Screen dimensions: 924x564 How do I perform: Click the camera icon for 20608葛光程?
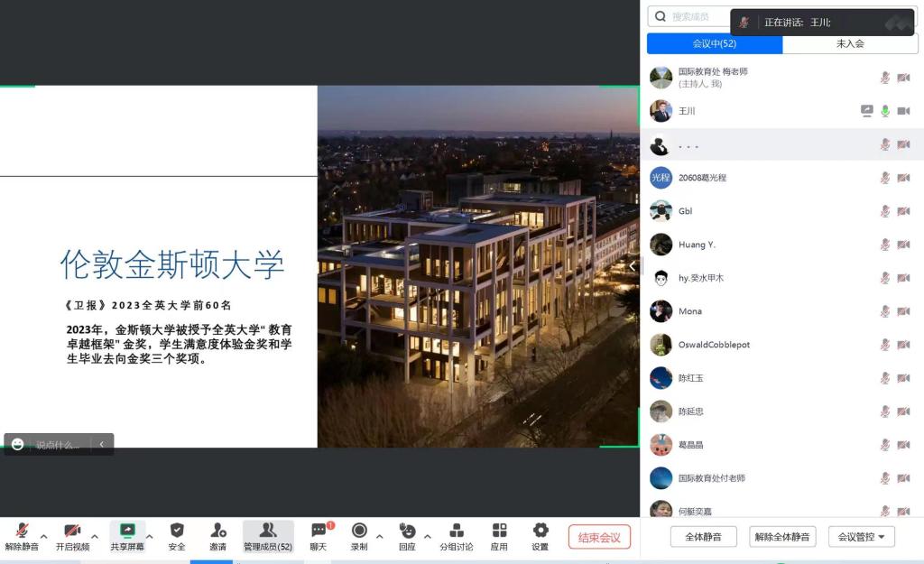[903, 178]
